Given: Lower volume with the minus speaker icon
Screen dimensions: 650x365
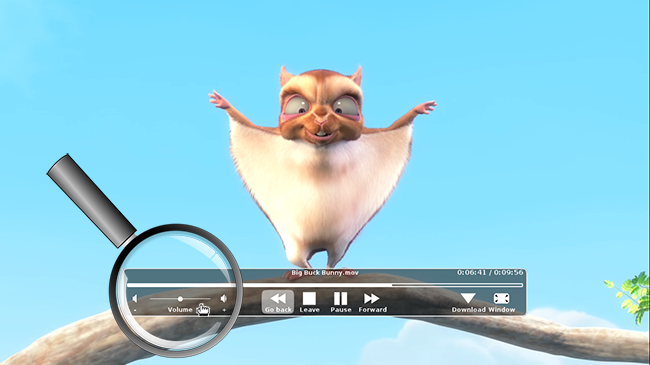Looking at the screenshot, I should coord(135,299).
